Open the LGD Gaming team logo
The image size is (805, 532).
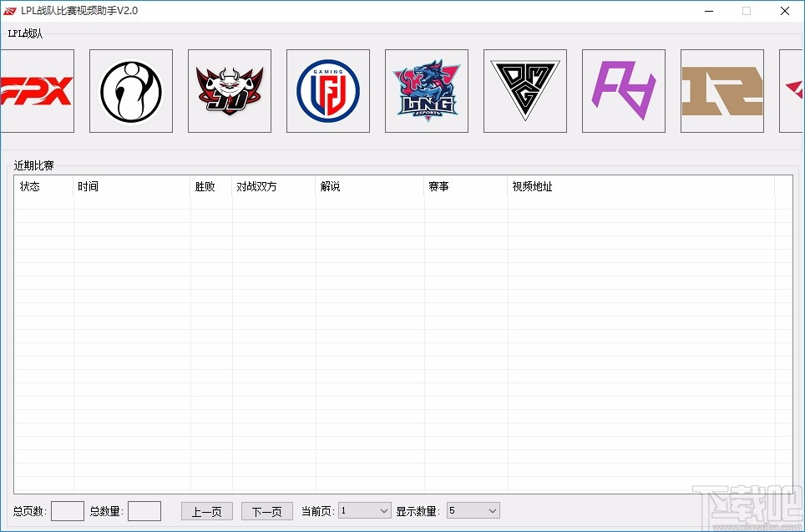point(328,90)
